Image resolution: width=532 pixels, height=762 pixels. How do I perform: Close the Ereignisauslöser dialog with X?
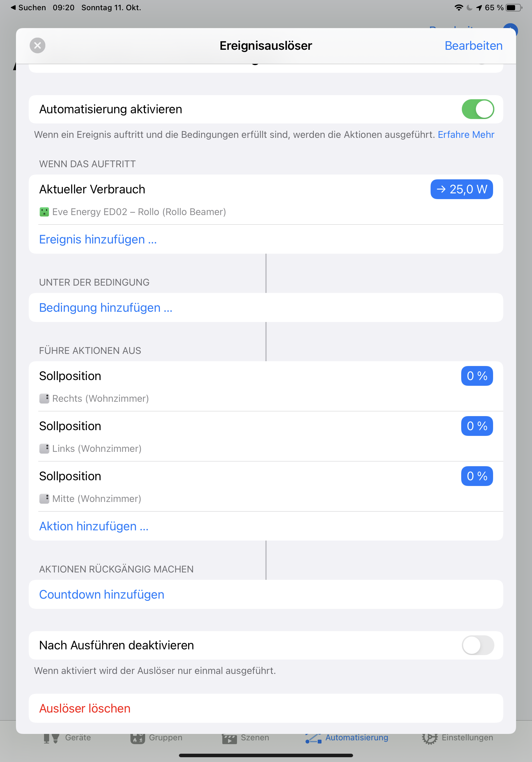coord(38,45)
